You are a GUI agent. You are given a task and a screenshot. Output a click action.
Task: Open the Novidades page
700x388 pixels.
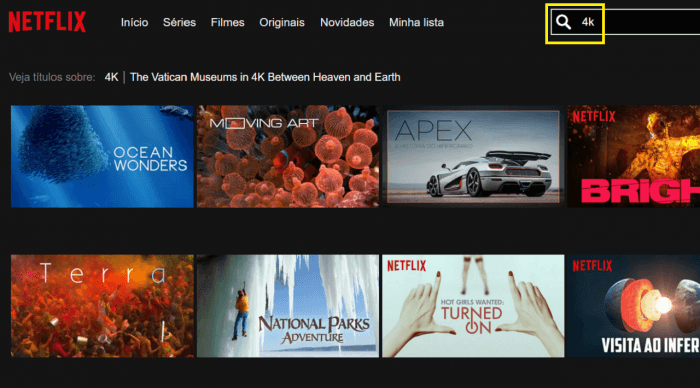point(347,22)
